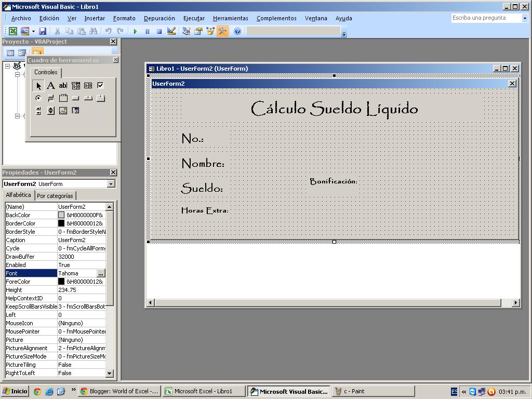The height and width of the screenshot is (399, 532).
Task: Select the Label 'A' control in the toolbox
Action: (x=50, y=86)
